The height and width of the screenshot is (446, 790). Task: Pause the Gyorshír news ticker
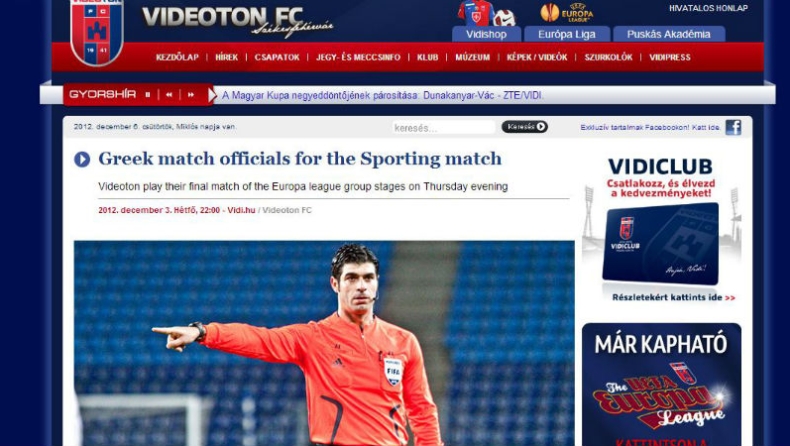tap(148, 94)
